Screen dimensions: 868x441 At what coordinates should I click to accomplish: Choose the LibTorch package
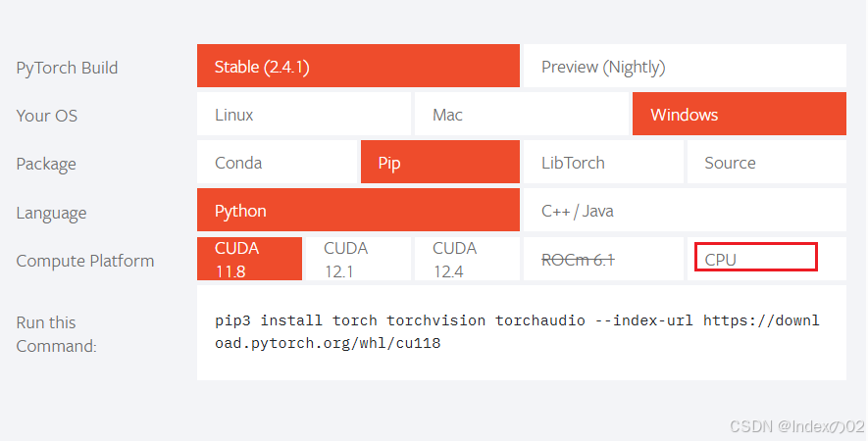coord(603,162)
